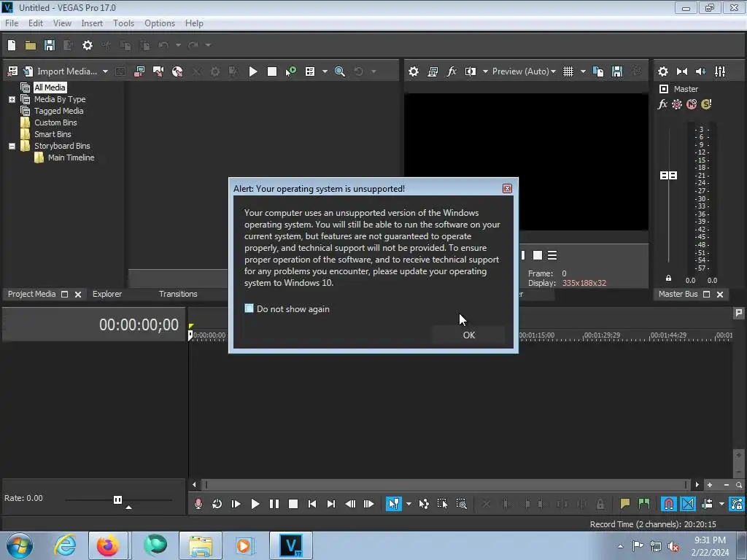Click the Downmix output icon

[x=682, y=71]
